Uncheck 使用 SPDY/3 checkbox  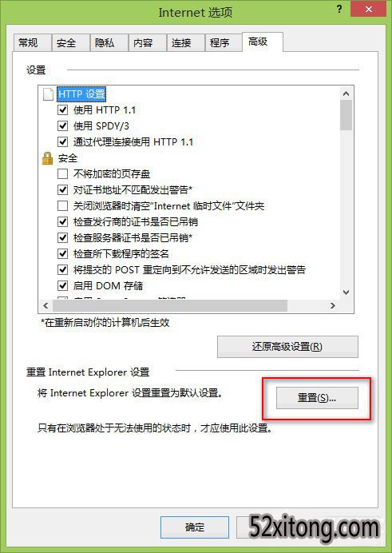(63, 126)
